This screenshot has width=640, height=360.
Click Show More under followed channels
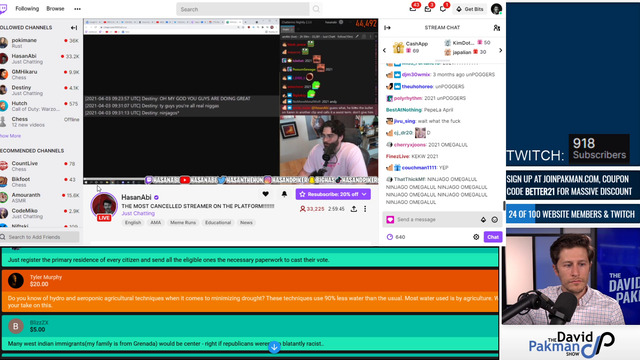pyautogui.click(x=11, y=136)
